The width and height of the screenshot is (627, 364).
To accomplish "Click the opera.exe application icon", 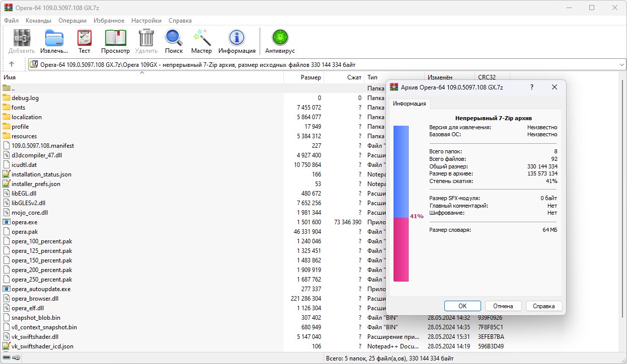I will click(x=7, y=222).
